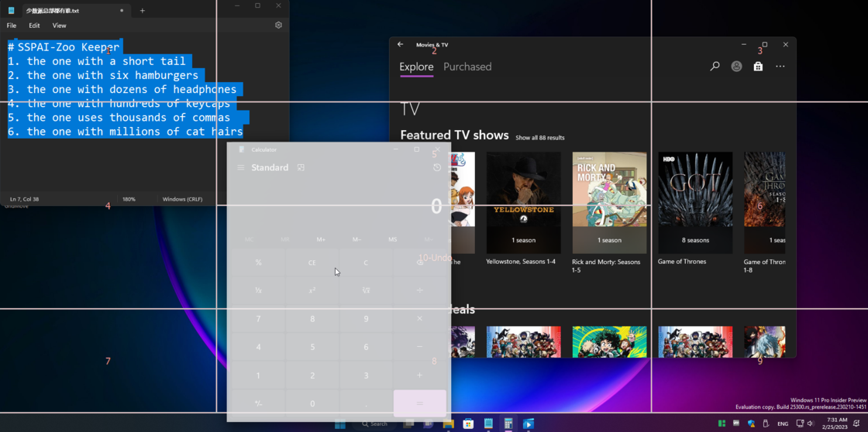Show Calculator history
Image resolution: width=868 pixels, height=432 pixels.
pos(437,168)
